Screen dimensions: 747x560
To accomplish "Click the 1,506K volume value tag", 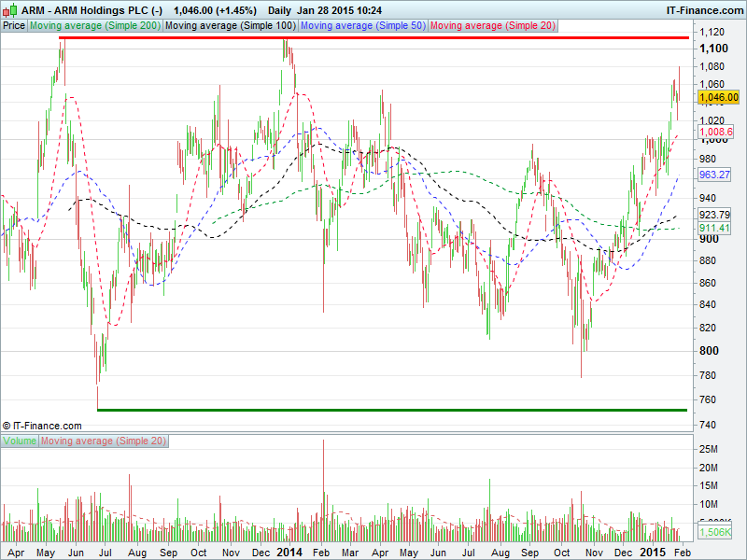I will click(716, 532).
